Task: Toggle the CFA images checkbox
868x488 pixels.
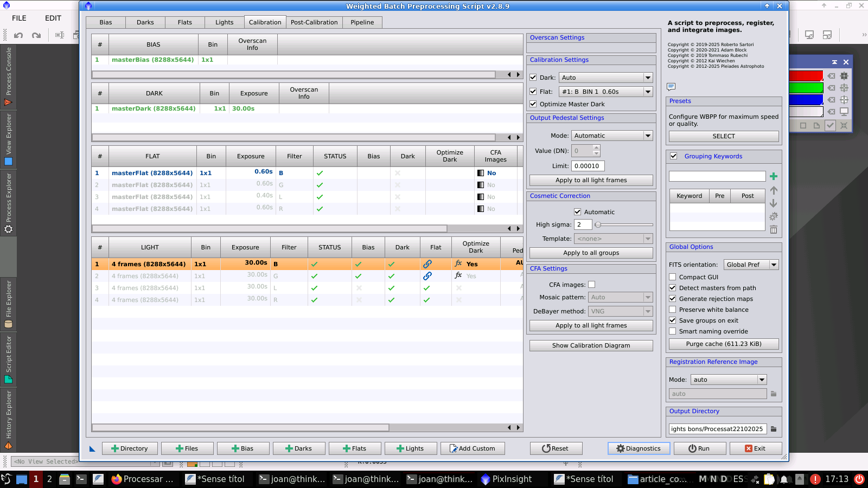Action: click(x=592, y=285)
